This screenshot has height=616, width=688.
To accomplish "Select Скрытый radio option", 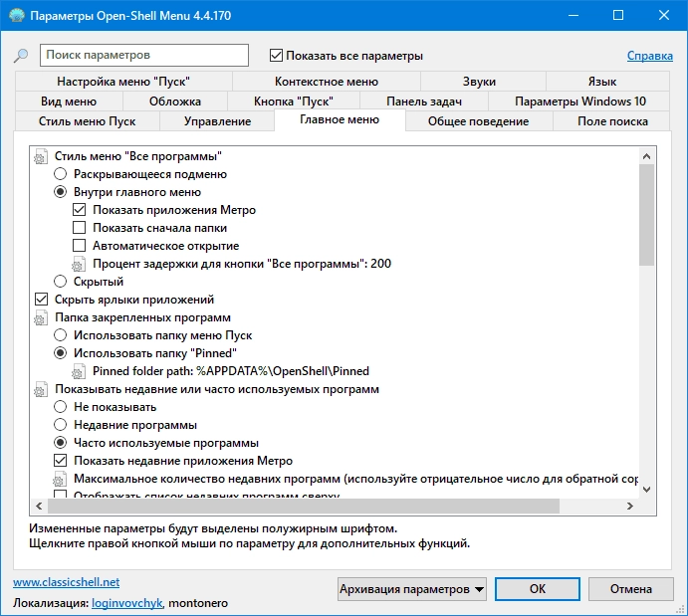I will click(60, 282).
